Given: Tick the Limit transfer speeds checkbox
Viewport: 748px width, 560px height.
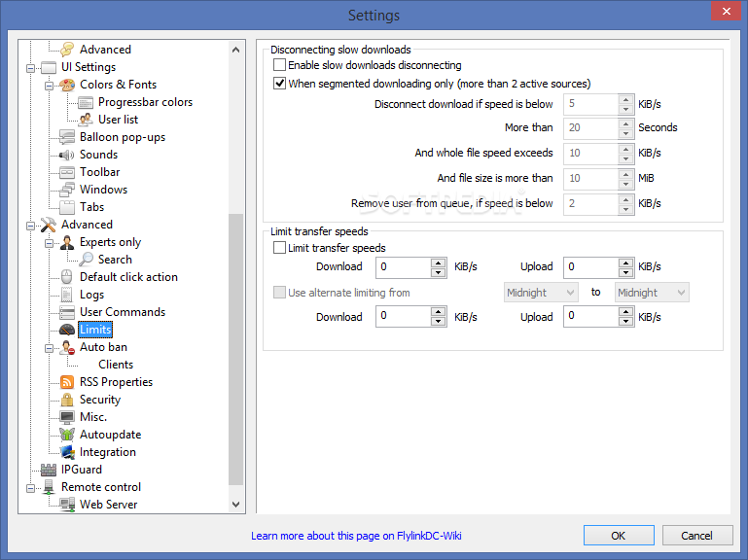Looking at the screenshot, I should click(279, 248).
